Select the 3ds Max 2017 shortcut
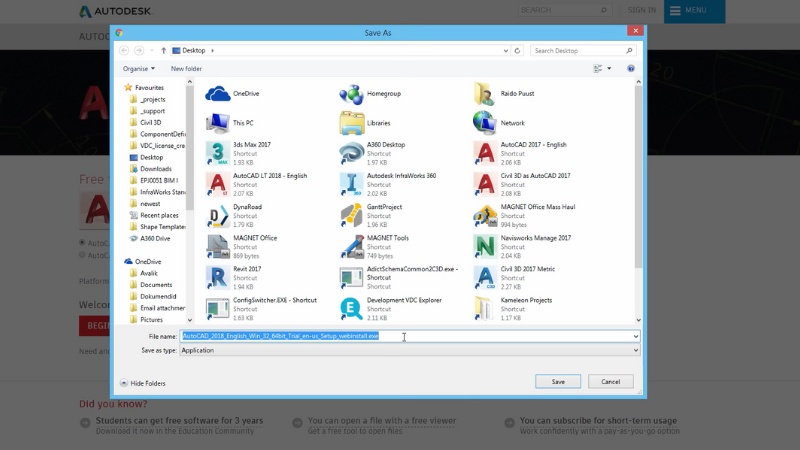 (238, 153)
